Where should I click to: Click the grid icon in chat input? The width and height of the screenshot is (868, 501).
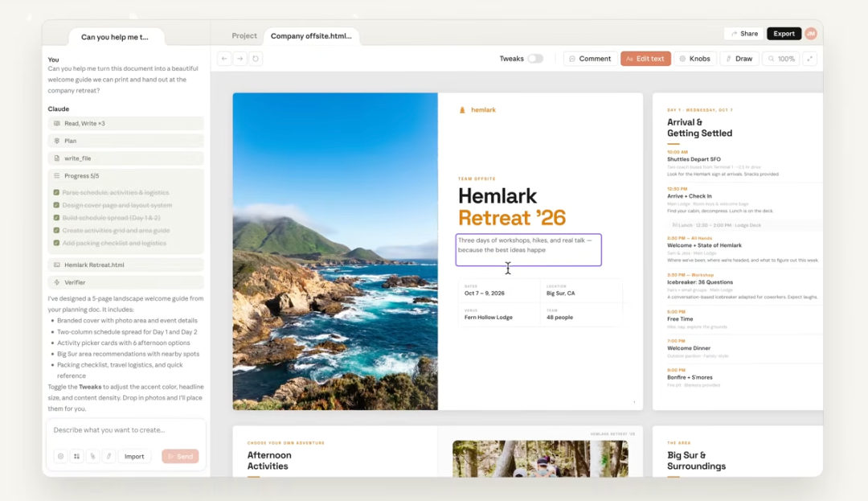tap(76, 456)
